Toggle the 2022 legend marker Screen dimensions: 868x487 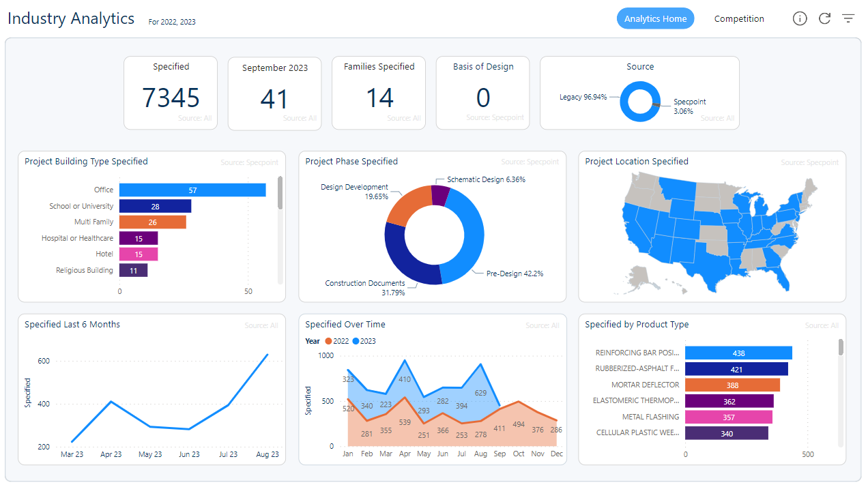click(x=329, y=341)
